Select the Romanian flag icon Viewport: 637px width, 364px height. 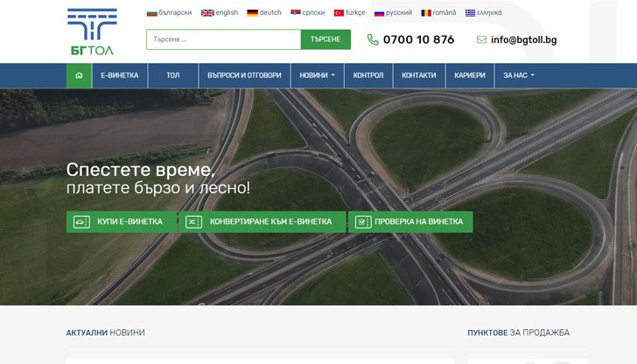coord(426,13)
